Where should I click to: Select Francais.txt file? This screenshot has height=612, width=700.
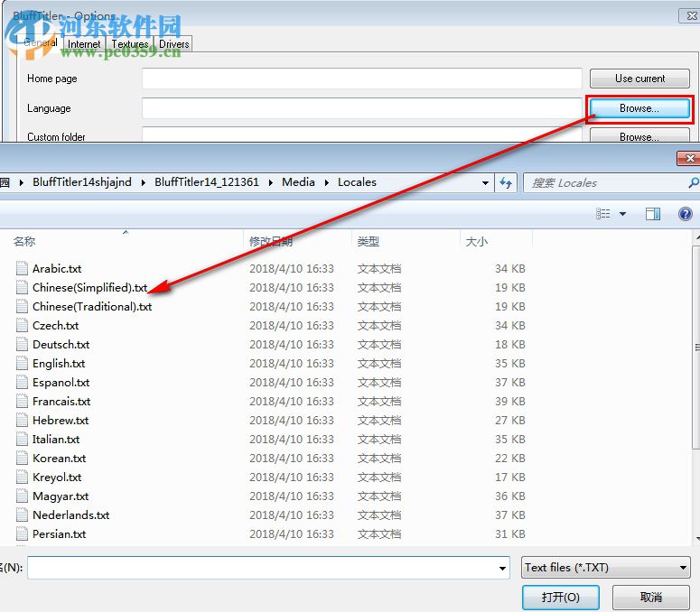click(x=61, y=402)
